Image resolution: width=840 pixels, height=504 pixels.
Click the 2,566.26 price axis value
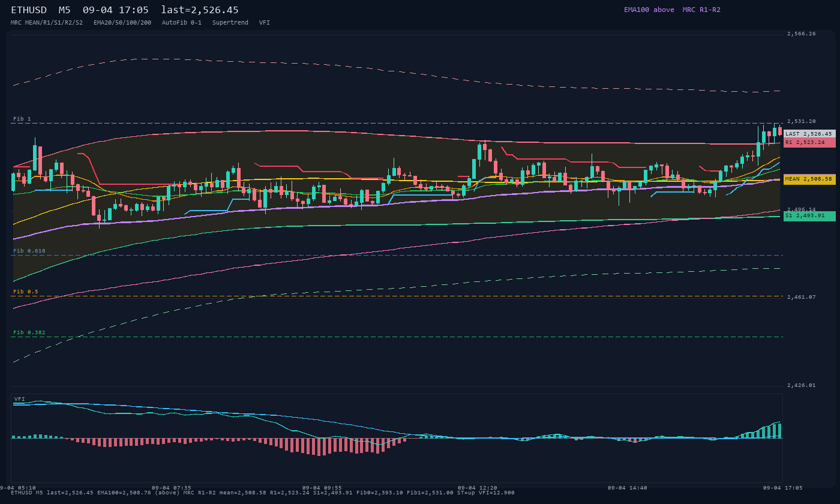(802, 34)
